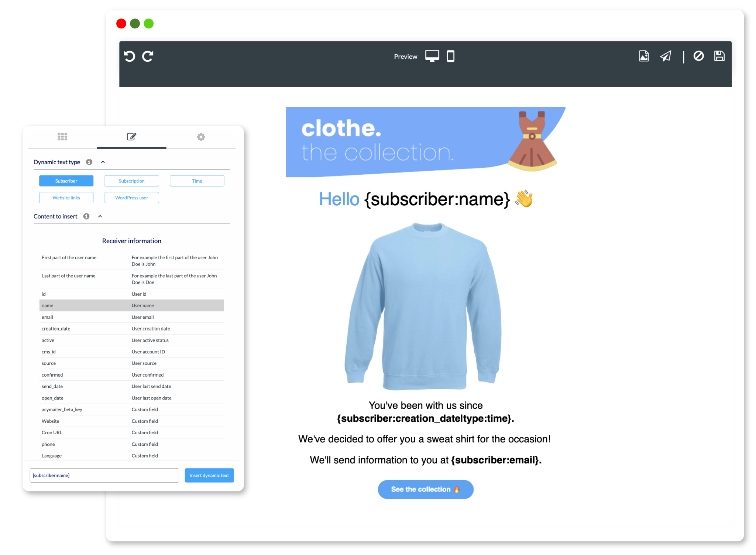
Task: Click Insert dynamic text button
Action: pyautogui.click(x=210, y=475)
